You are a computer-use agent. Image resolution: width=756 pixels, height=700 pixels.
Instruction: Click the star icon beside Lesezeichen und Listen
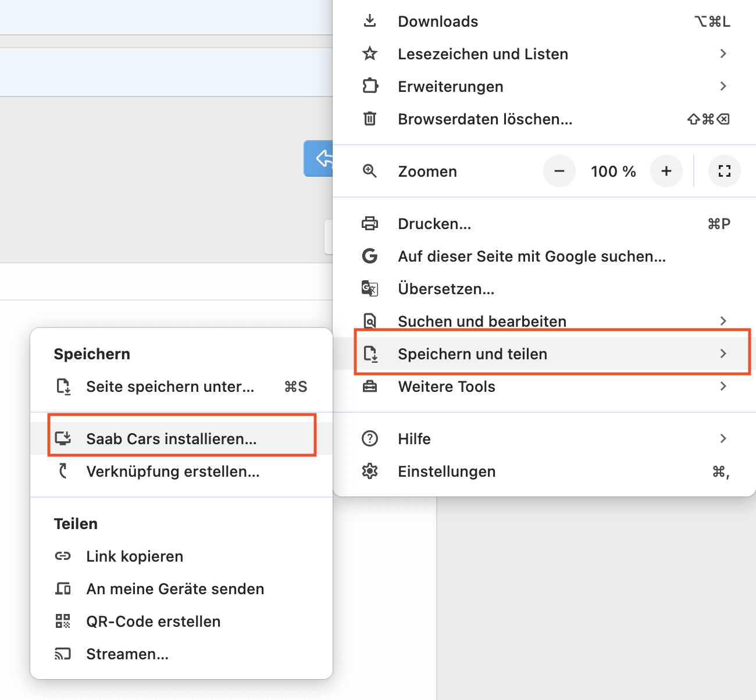(370, 53)
